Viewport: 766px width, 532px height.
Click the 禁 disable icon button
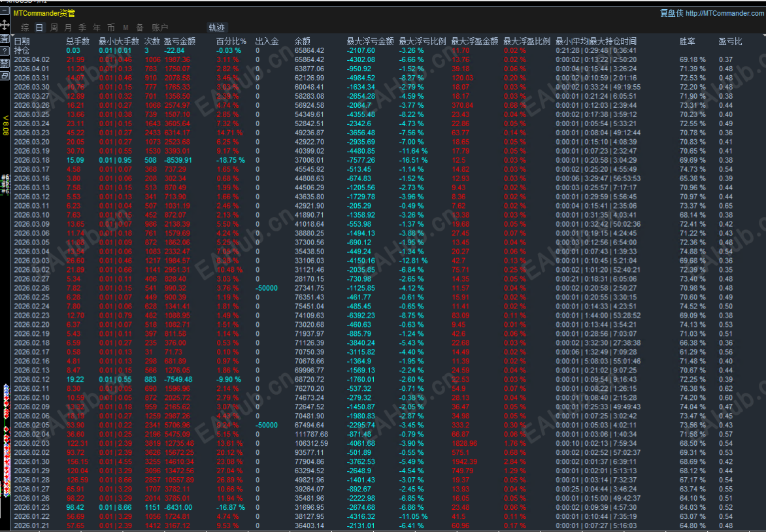(5, 63)
